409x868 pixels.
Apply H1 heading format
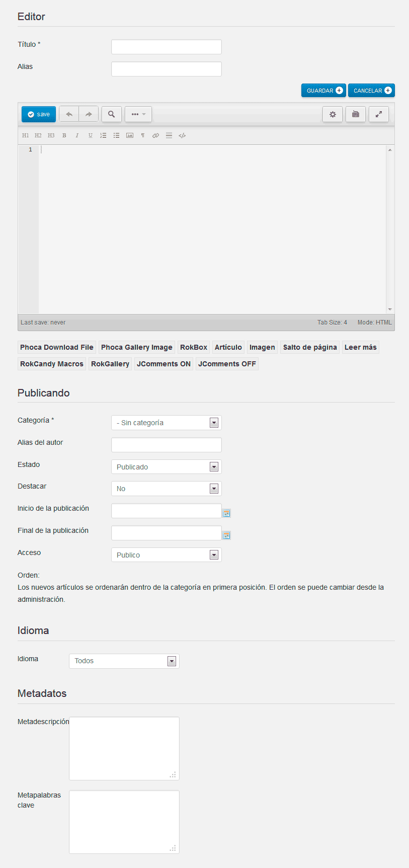26,135
